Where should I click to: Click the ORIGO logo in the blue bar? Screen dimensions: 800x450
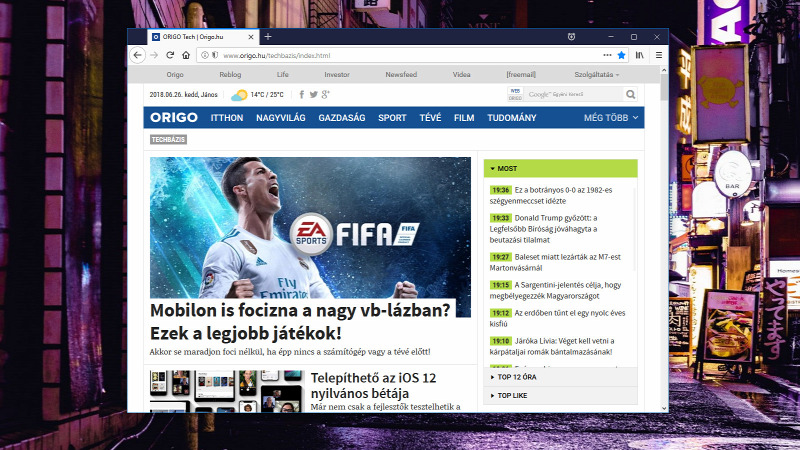173,117
